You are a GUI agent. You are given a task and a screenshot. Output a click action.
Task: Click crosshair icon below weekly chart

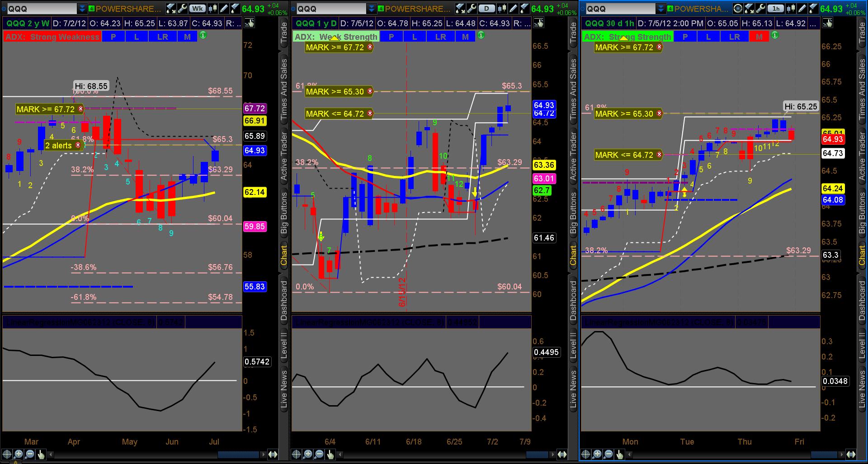point(7,455)
